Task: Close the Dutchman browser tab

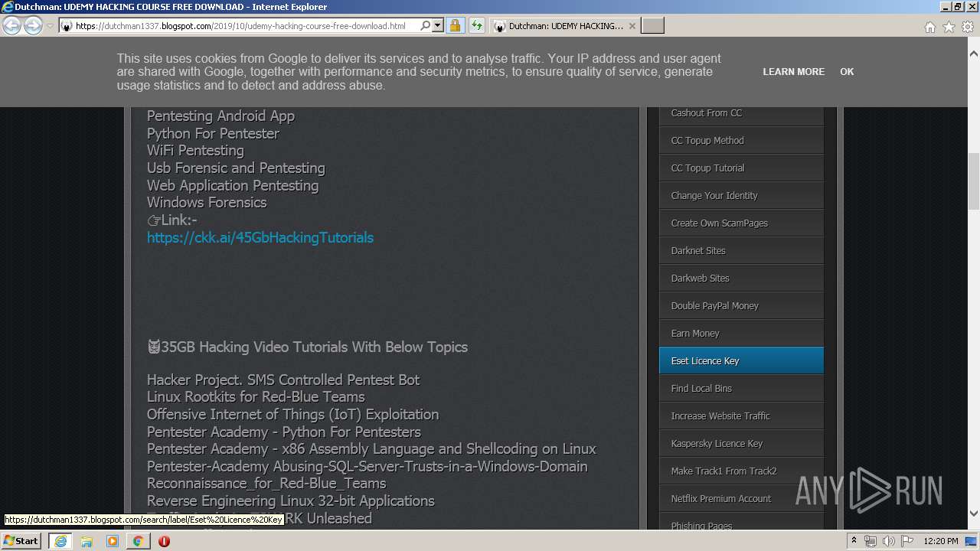Action: pyautogui.click(x=632, y=26)
